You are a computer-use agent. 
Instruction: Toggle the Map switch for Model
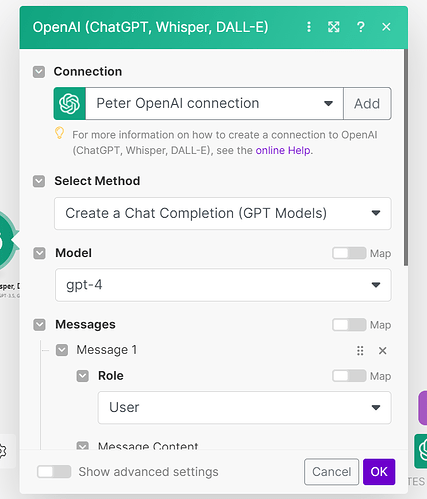coord(349,253)
